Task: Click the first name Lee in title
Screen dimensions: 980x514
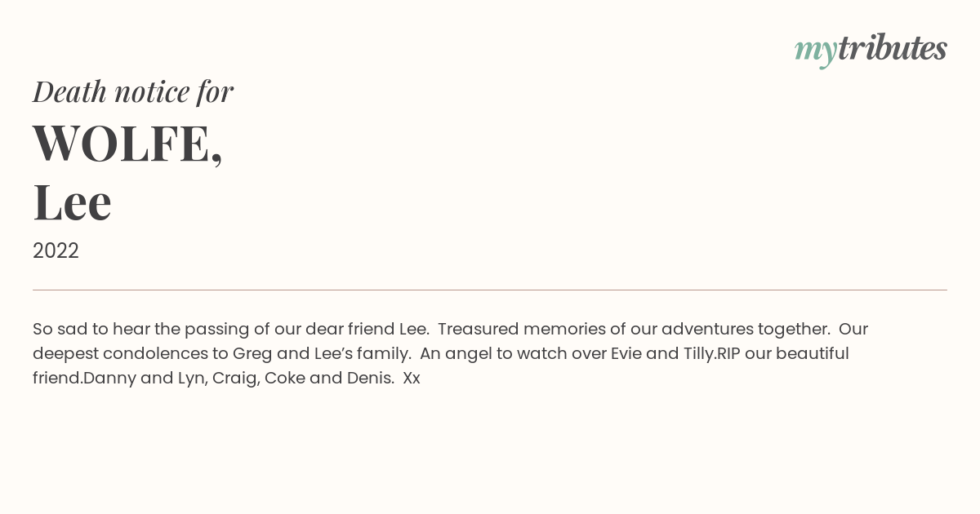Action: tap(72, 202)
